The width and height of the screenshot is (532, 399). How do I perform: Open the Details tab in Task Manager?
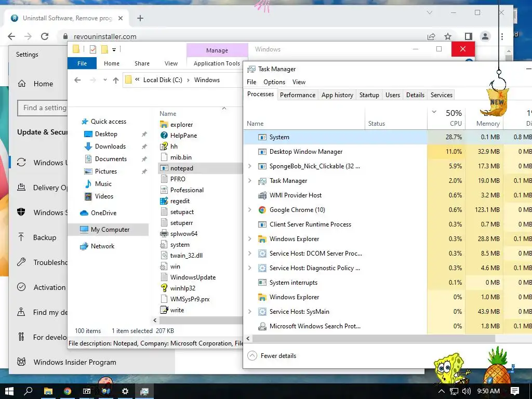tap(415, 95)
